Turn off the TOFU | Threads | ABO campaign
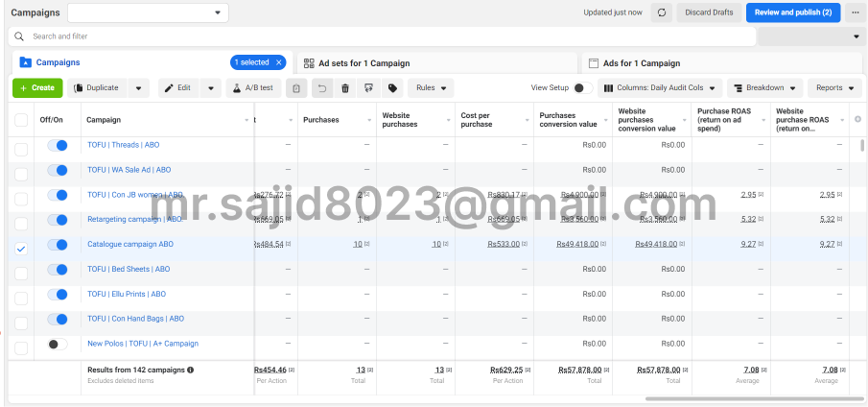 [58, 145]
